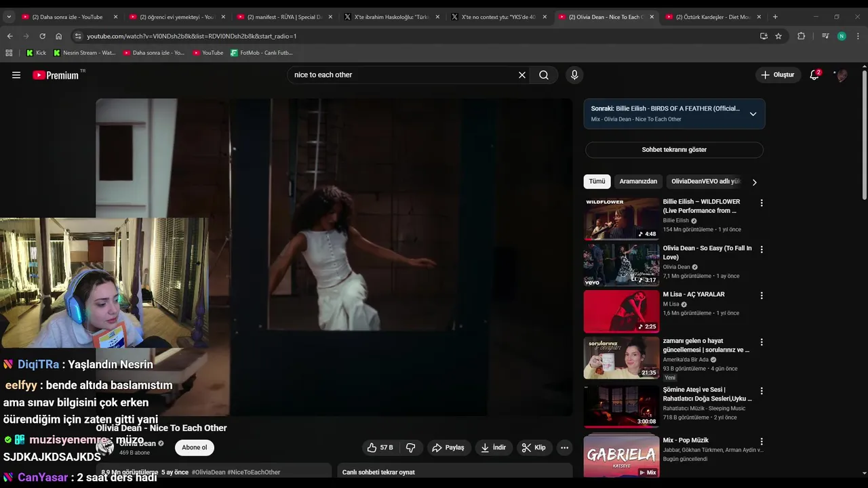Open a new browser tab
Image resolution: width=868 pixels, height=488 pixels.
[775, 17]
